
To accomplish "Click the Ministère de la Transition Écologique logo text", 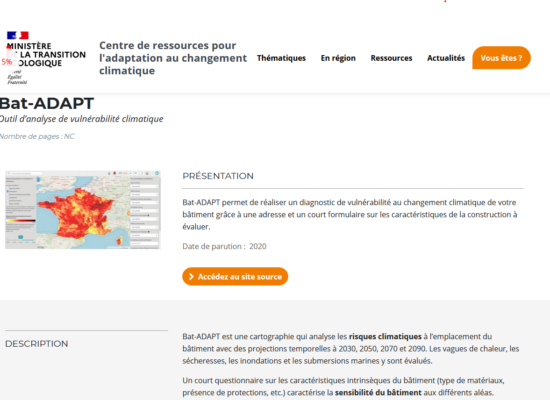I will [46, 55].
